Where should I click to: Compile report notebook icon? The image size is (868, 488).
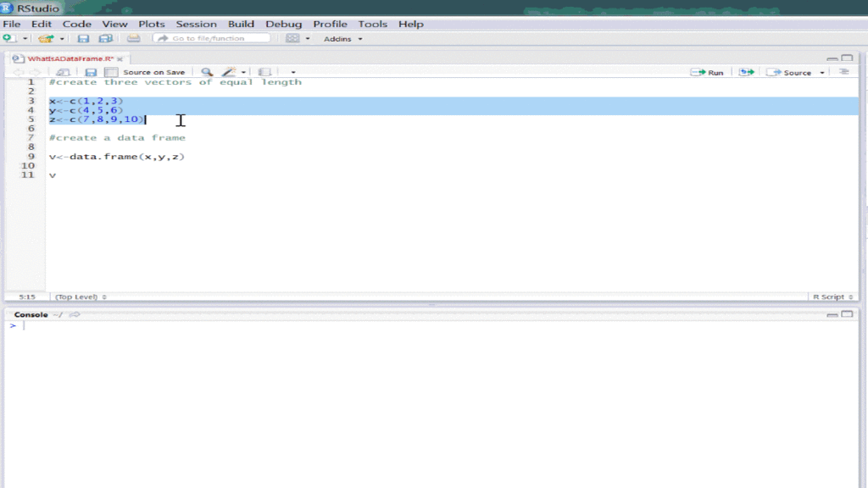point(264,72)
